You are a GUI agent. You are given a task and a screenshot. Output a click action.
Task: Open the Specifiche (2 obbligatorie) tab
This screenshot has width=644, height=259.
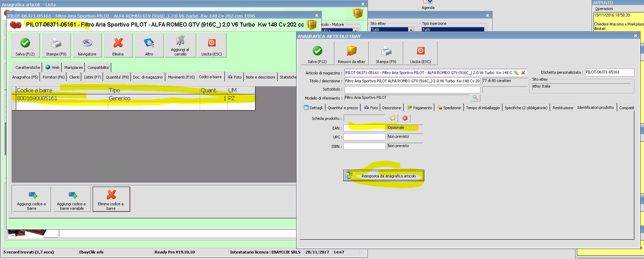[526, 108]
